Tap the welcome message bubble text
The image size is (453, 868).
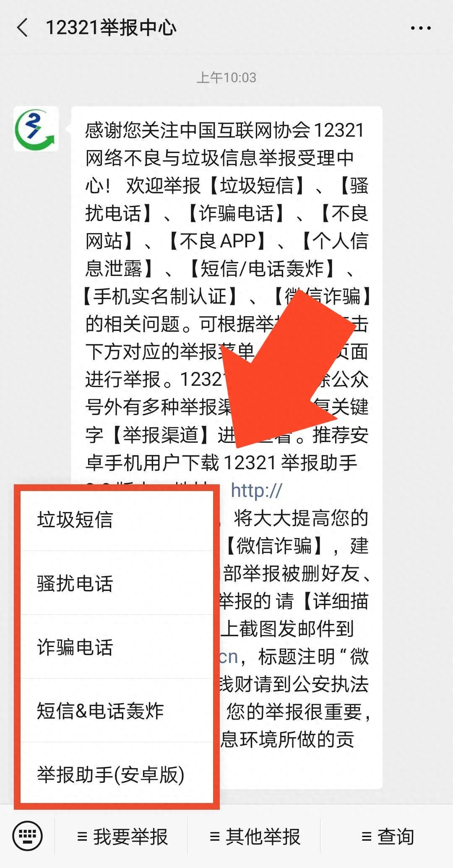click(226, 447)
